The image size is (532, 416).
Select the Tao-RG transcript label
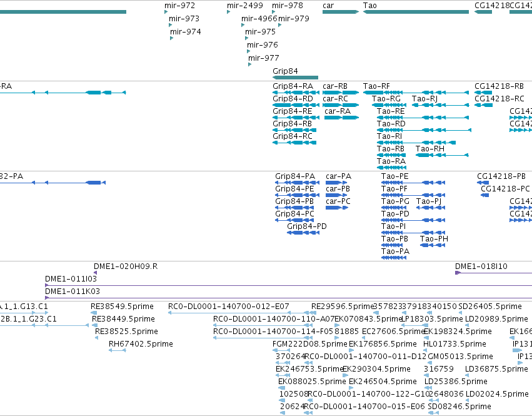(386, 98)
